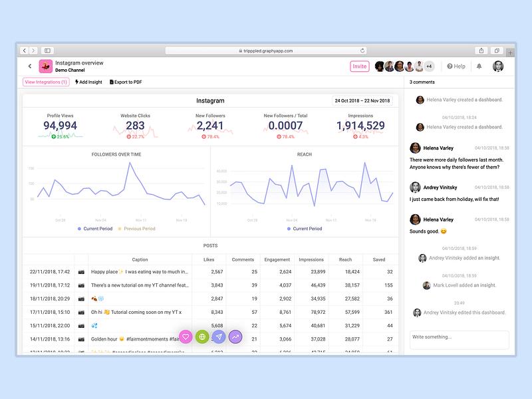Toggle the browser sidebar panel icon
Screen dimensions: 532x399
(47, 51)
